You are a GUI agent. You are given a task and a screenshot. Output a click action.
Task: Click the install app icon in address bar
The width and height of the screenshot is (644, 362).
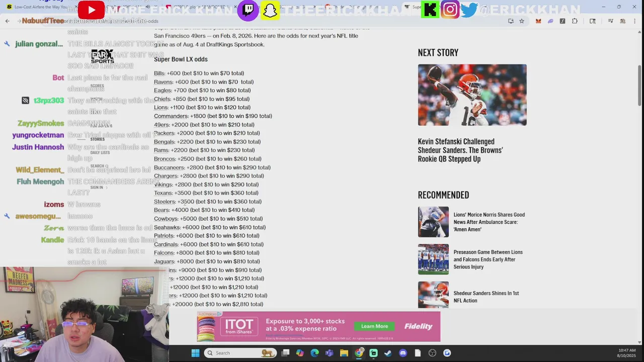(511, 21)
